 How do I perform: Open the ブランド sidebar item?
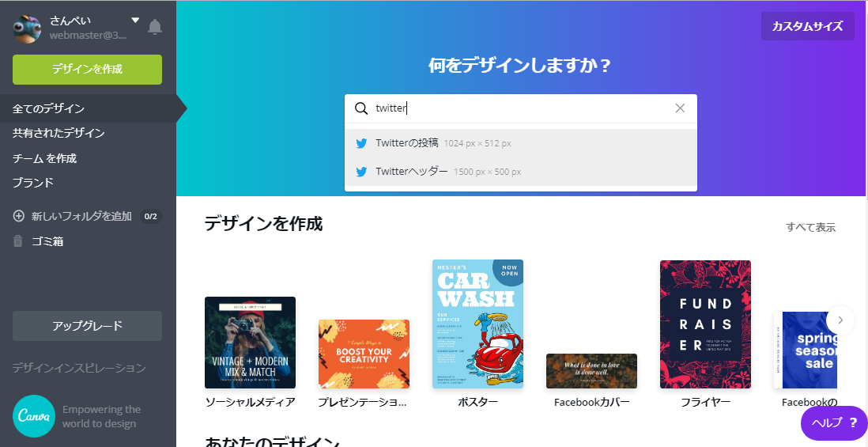point(33,182)
